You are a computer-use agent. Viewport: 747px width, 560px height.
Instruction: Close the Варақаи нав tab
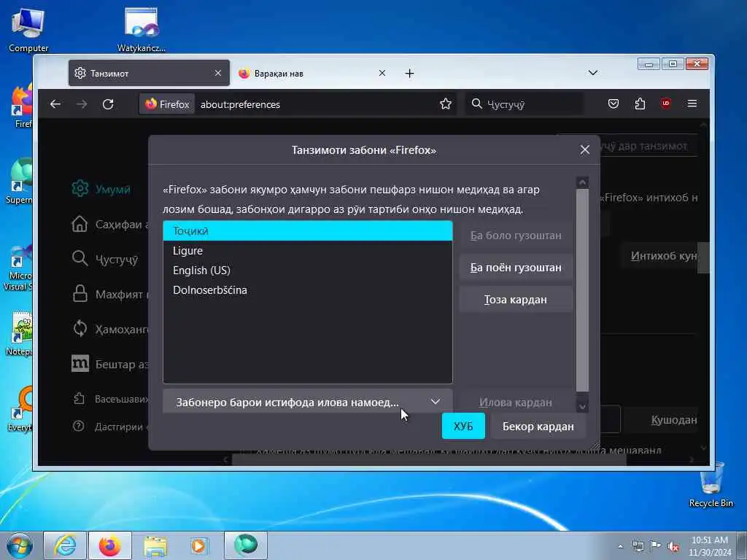tap(382, 73)
